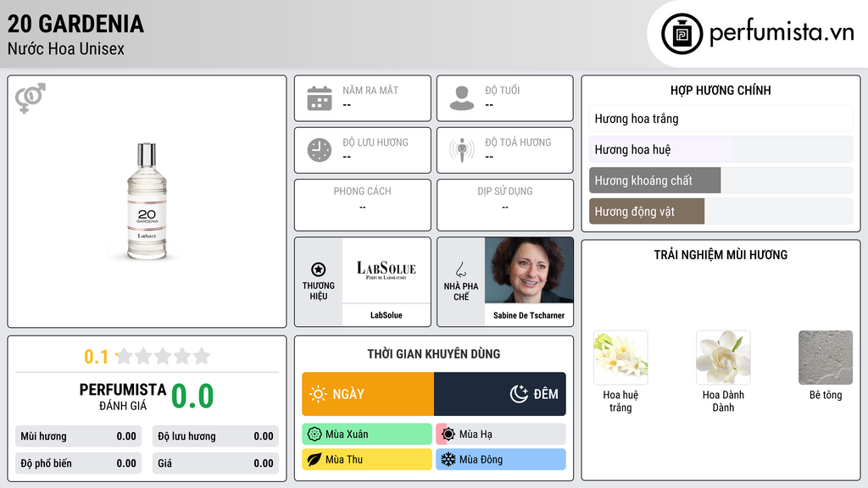Click the sun icon in Ngày bar
Image resolution: width=868 pixels, height=488 pixels.
coord(319,394)
